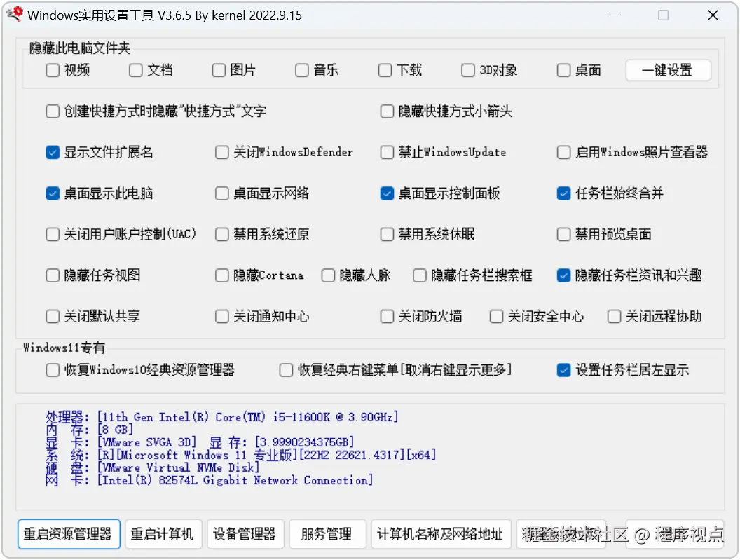Tick 关闭通知中心 checkbox
Viewport: 740px width, 560px height.
221,316
